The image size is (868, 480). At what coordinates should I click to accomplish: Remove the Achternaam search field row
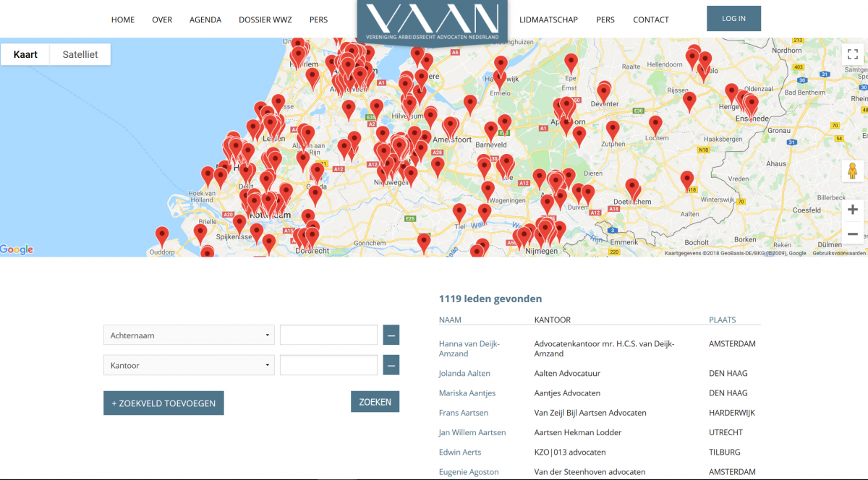point(391,335)
